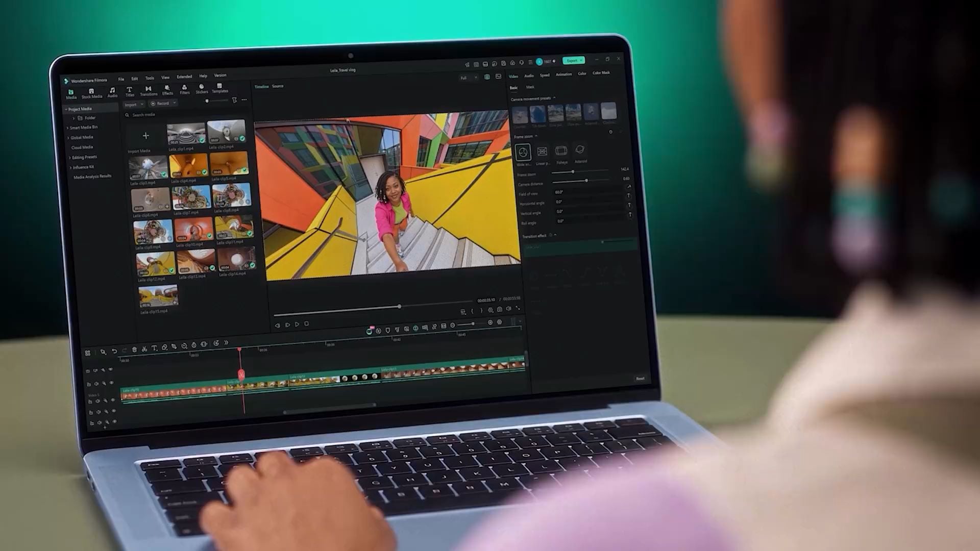Click the Camera distance slider
Image resolution: width=980 pixels, height=551 pixels.
pos(581,181)
